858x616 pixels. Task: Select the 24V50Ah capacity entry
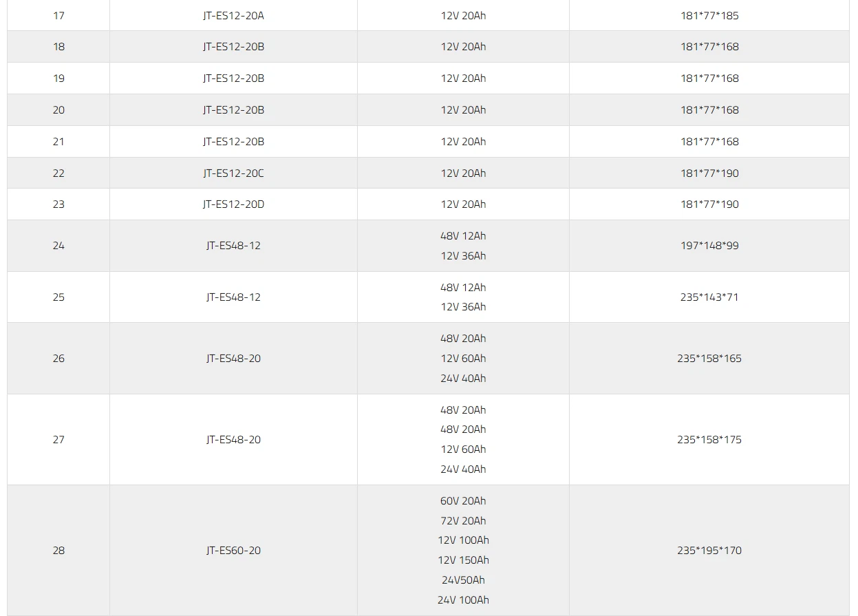click(x=463, y=580)
